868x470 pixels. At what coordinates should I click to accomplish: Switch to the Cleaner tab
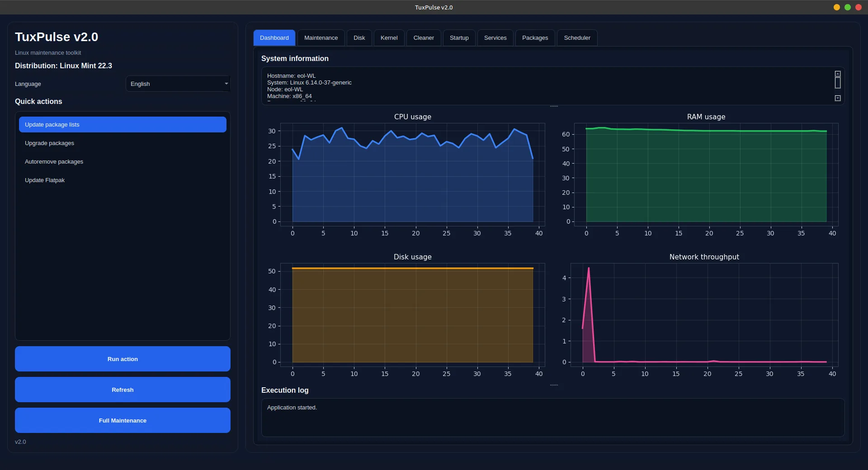tap(423, 38)
